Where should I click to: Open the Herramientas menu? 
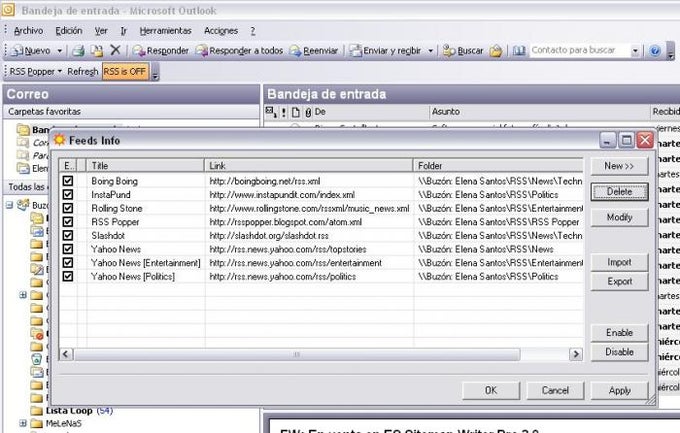click(x=165, y=31)
